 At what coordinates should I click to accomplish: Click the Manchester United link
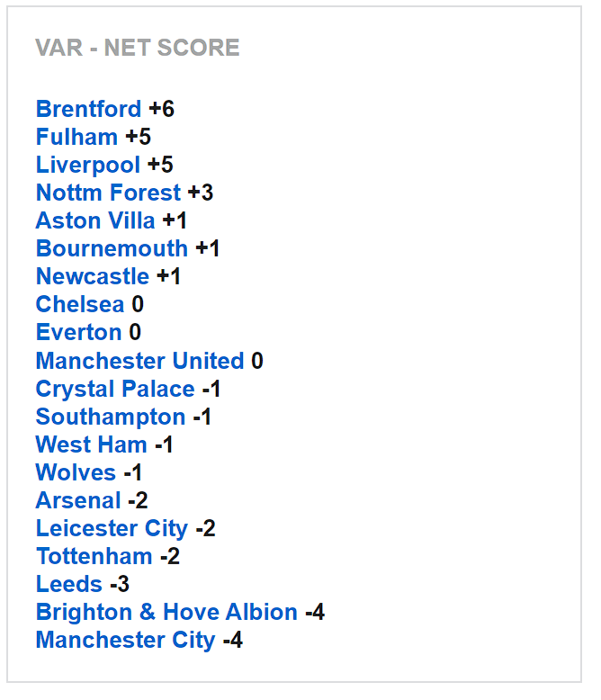coord(139,361)
